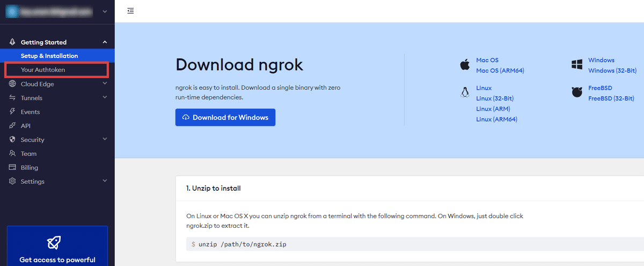Go to the Events page
The height and width of the screenshot is (266, 644).
click(x=57, y=112)
